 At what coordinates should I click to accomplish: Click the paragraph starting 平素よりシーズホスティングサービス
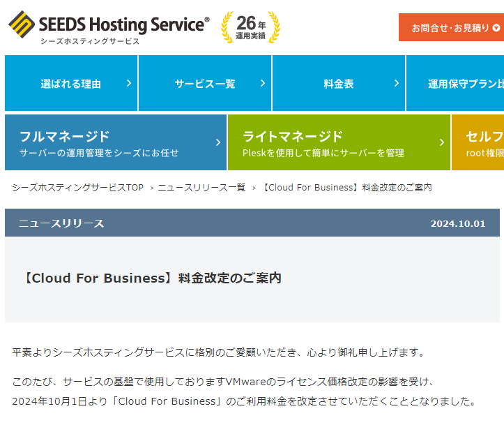pos(218,352)
